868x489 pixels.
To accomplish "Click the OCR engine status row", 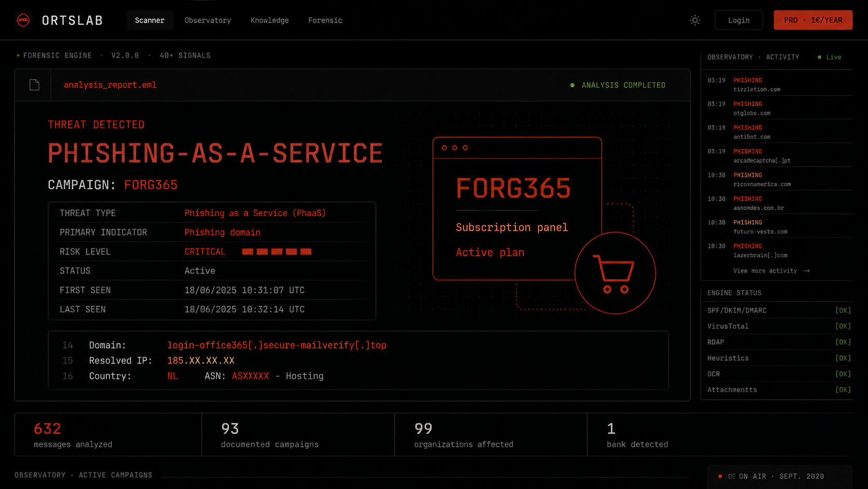I will (x=779, y=374).
